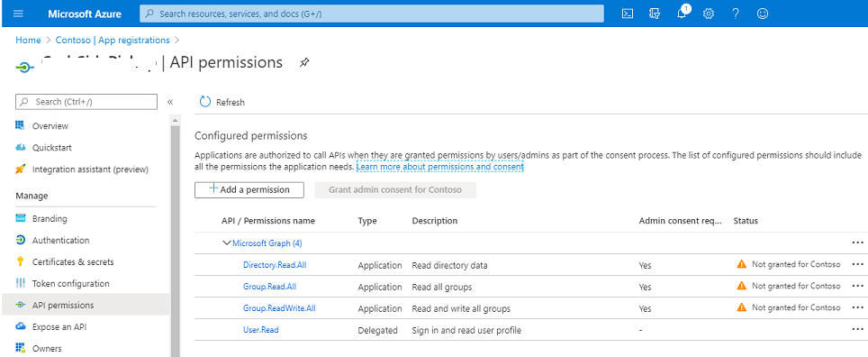Click the Type column header
Image resolution: width=868 pixels, height=357 pixels.
pos(367,221)
